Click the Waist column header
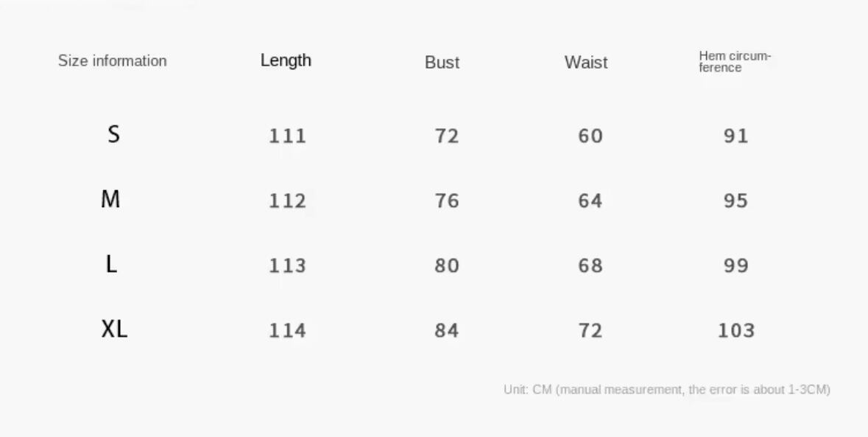This screenshot has height=437, width=868. click(x=586, y=63)
